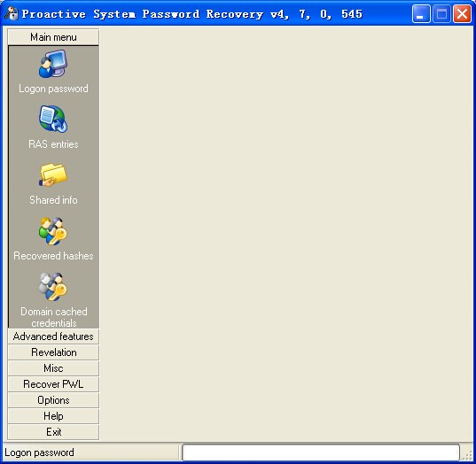Open the Misc section

click(53, 368)
